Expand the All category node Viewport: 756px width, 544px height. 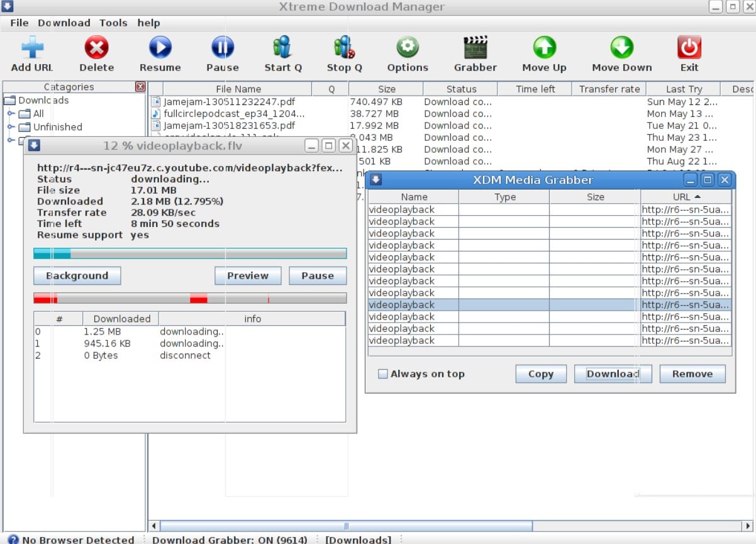pyautogui.click(x=11, y=113)
